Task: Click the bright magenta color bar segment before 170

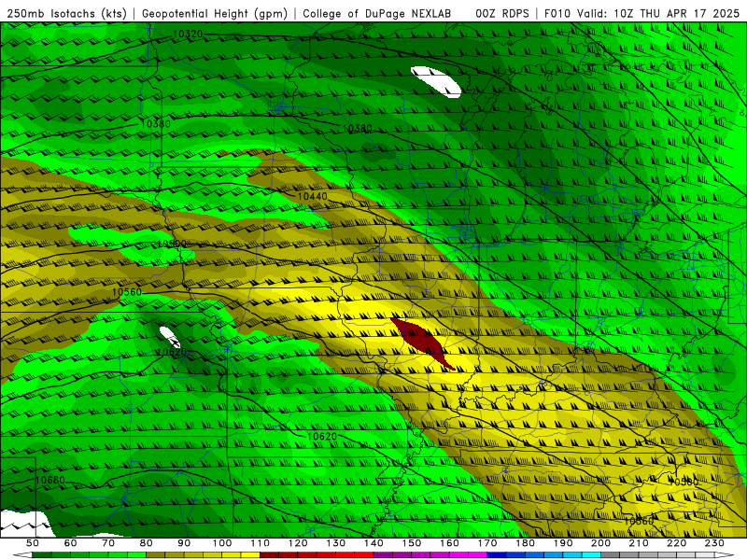Action: tap(478, 555)
